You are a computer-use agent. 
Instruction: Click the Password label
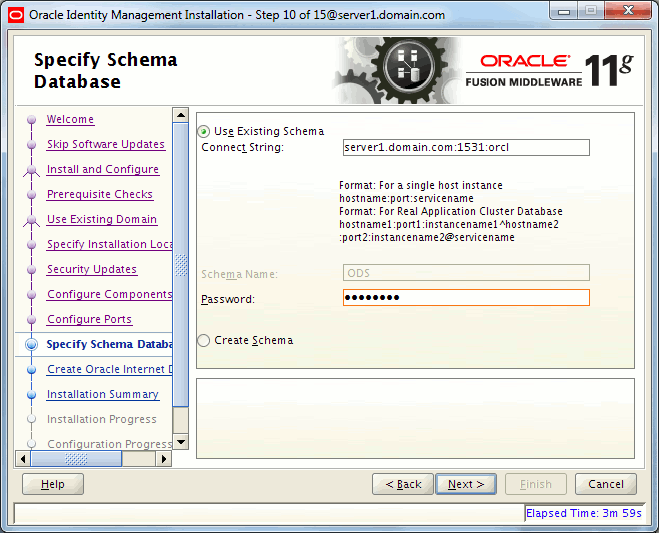[228, 299]
